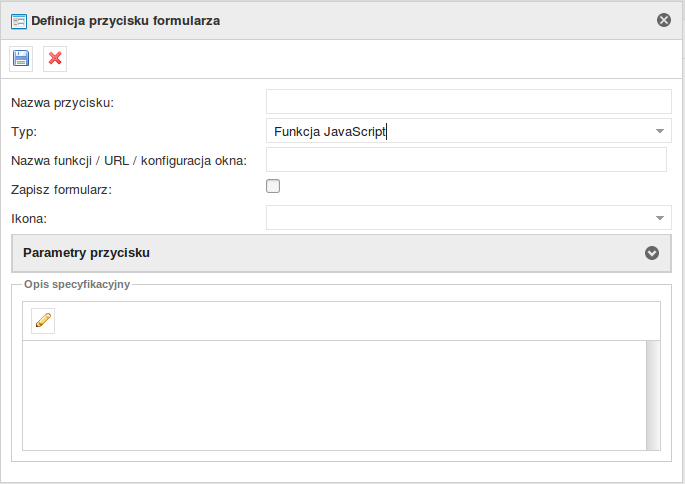
Task: Open the Ikona dropdown arrow
Action: [x=660, y=218]
